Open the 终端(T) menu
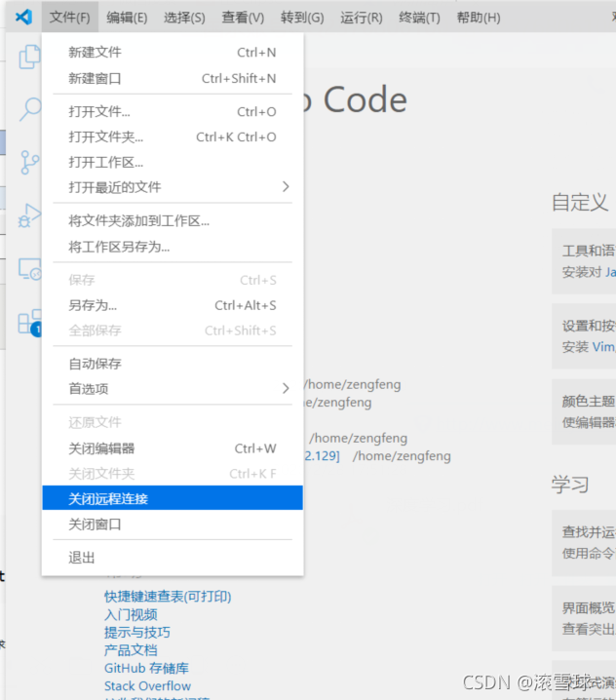The width and height of the screenshot is (616, 700). click(419, 18)
